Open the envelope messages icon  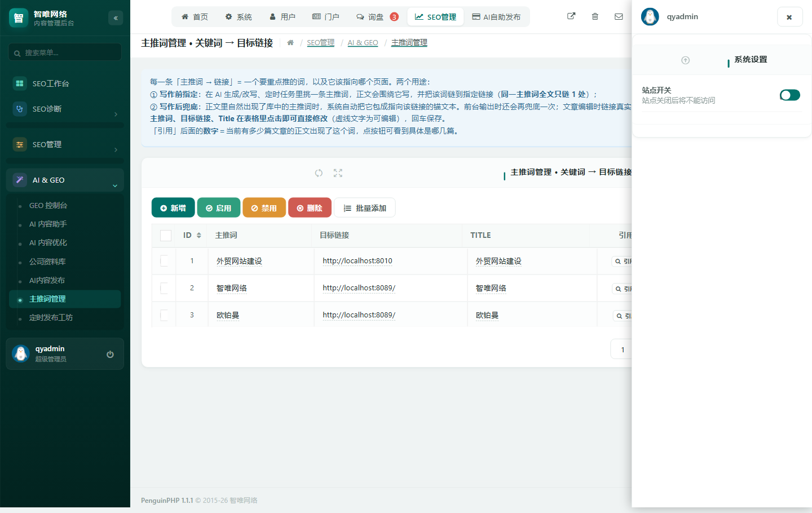(619, 16)
